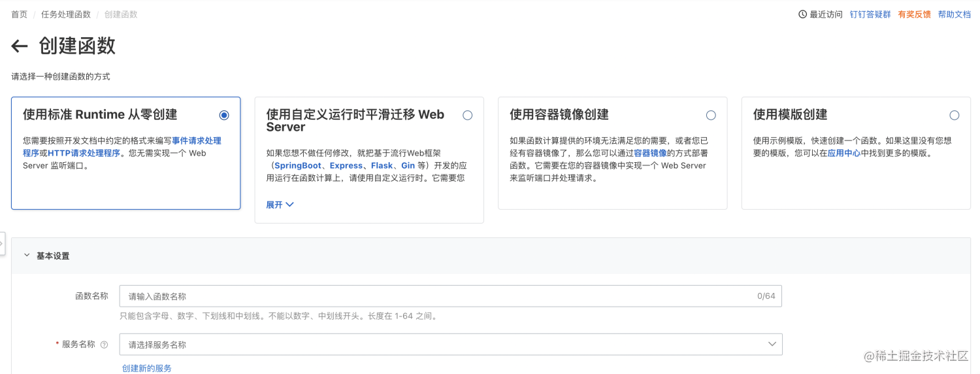This screenshot has height=374, width=980.
Task: Click the 创建函数 breadcrumb text
Action: pyautogui.click(x=121, y=14)
